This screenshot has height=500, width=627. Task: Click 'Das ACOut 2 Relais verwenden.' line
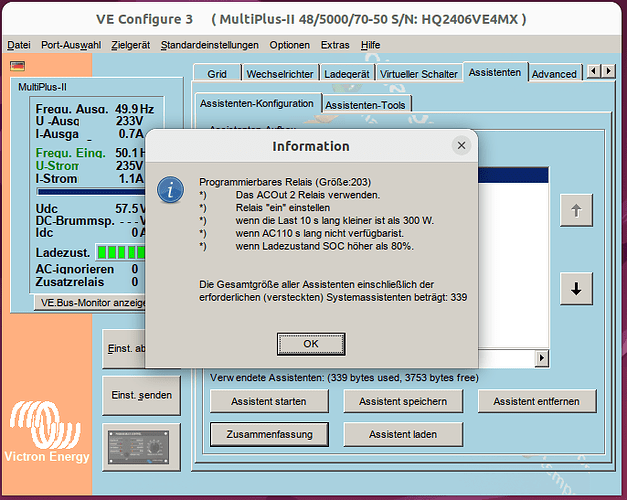(x=308, y=195)
